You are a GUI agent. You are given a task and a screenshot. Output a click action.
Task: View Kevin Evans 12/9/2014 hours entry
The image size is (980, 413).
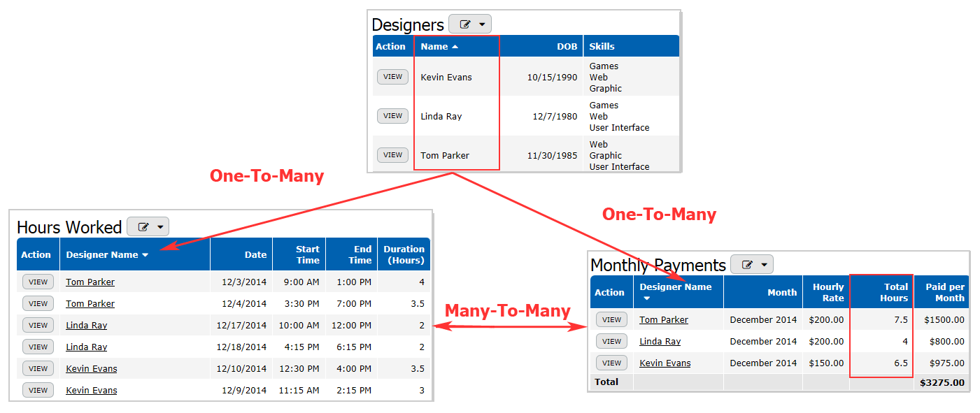pyautogui.click(x=38, y=390)
